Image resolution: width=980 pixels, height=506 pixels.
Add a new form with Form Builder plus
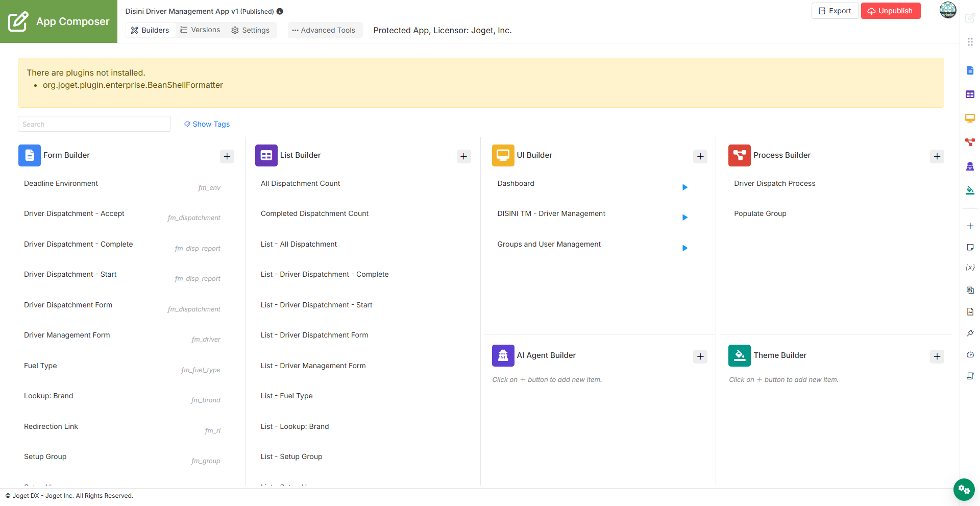pos(227,156)
